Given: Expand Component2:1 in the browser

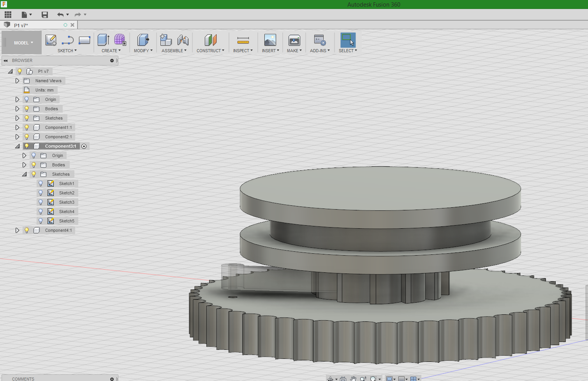Looking at the screenshot, I should tap(17, 137).
